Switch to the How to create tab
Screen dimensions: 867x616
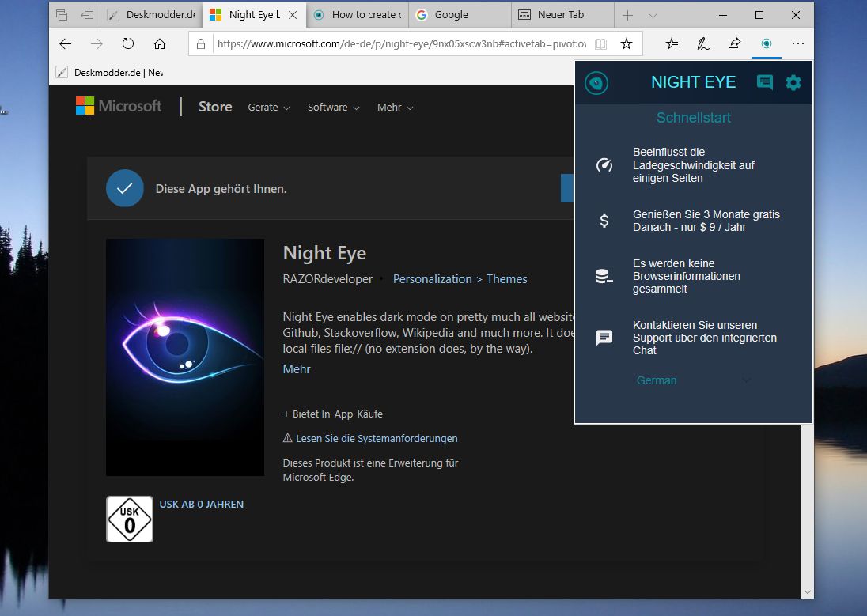(358, 15)
